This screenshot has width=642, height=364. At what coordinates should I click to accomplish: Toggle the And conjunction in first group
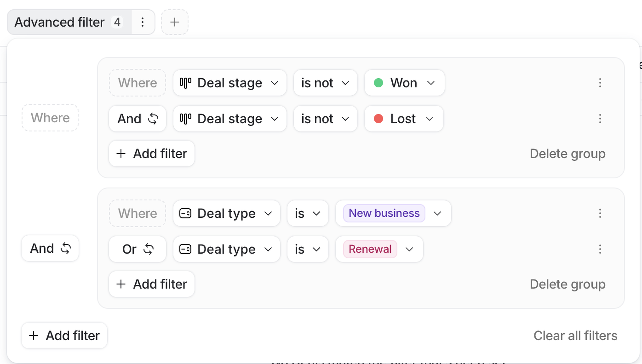[137, 118]
